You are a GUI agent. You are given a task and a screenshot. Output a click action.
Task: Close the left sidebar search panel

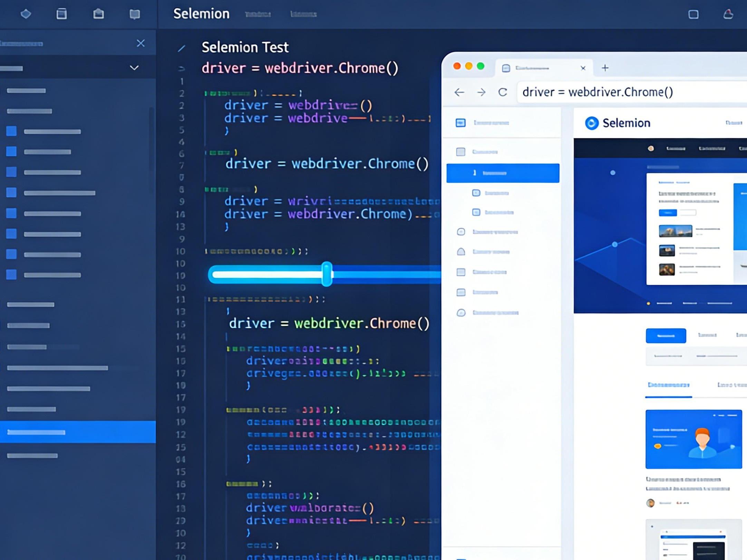pos(140,43)
